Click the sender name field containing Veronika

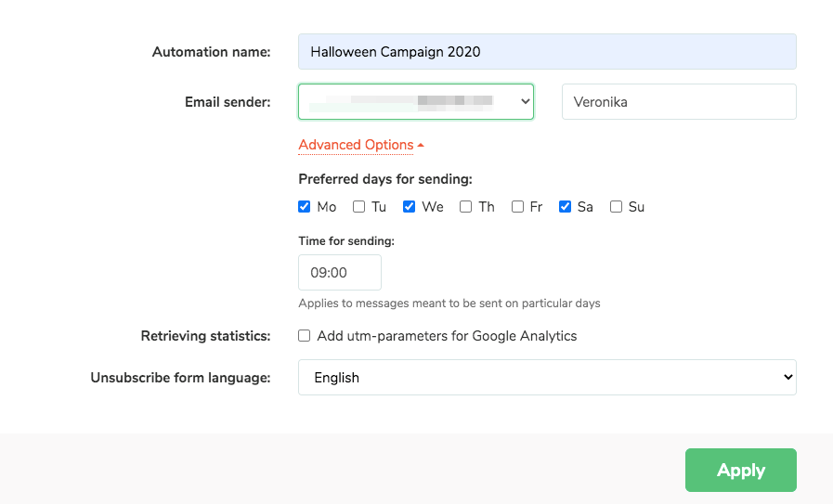click(x=679, y=102)
